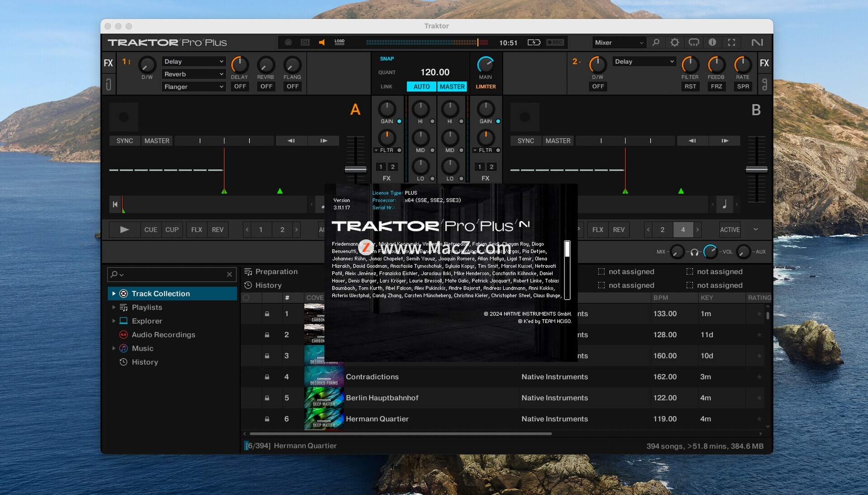The height and width of the screenshot is (495, 868).
Task: Click the Deep Matter cover of Berlin Hauptbahnhof
Action: click(x=324, y=398)
